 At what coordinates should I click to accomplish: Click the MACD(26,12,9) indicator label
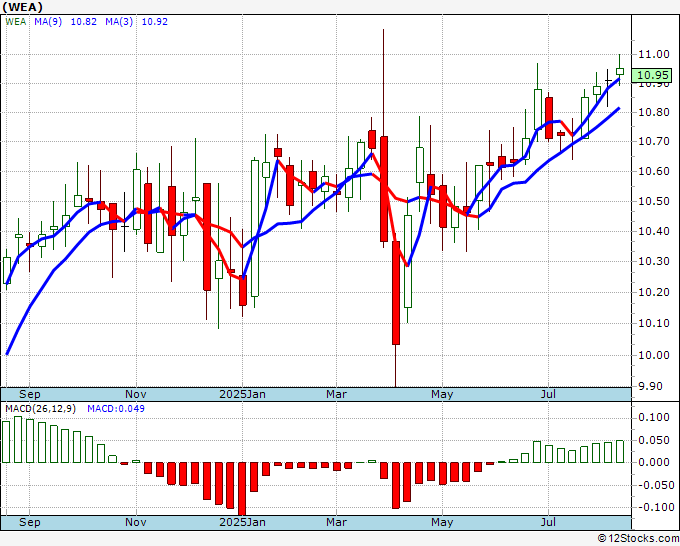[x=41, y=409]
